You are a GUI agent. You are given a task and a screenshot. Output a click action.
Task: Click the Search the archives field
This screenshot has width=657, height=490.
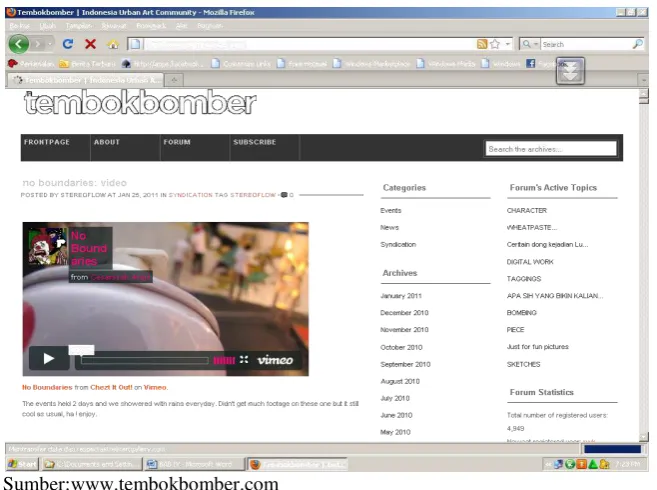click(x=551, y=149)
